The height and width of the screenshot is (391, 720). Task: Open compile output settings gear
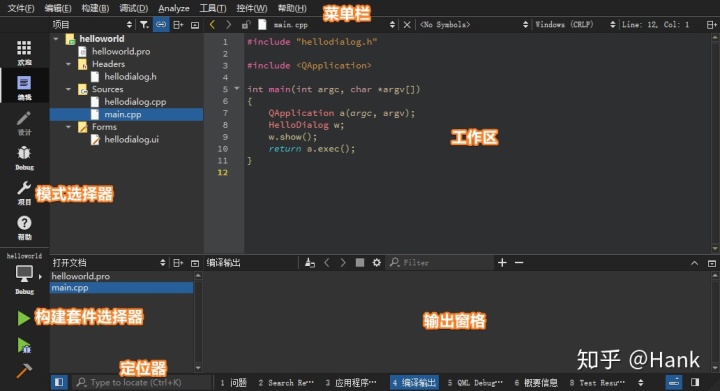pyautogui.click(x=377, y=263)
